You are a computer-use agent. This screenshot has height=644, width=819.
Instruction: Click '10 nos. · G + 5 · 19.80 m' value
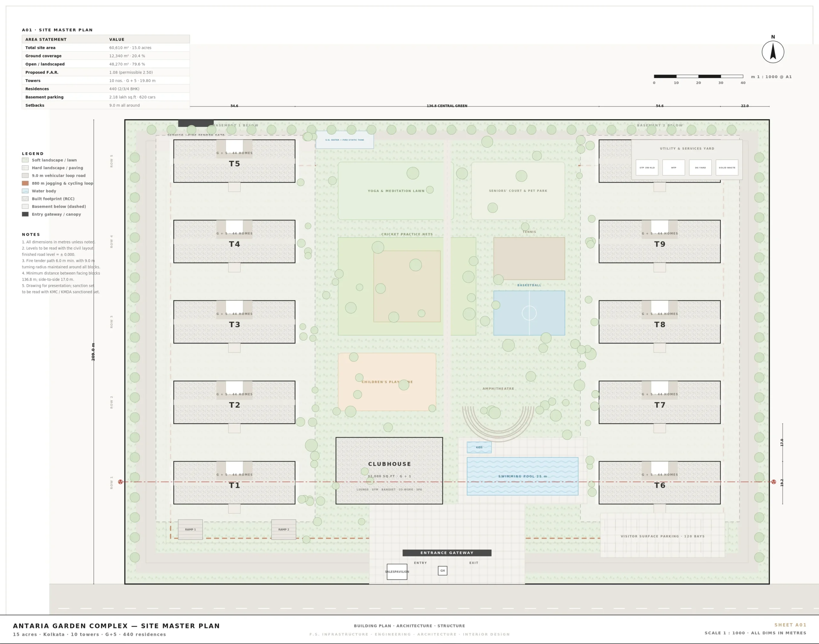point(132,81)
